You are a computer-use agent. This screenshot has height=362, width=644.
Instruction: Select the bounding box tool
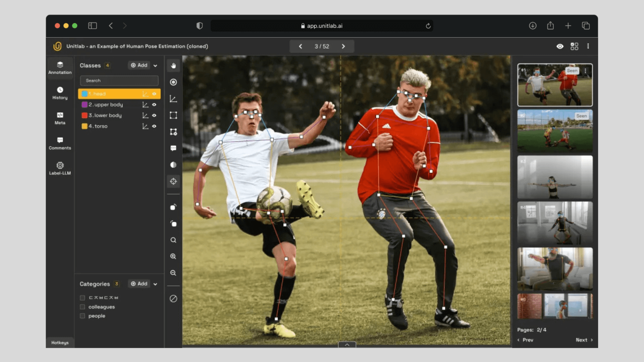point(173,115)
